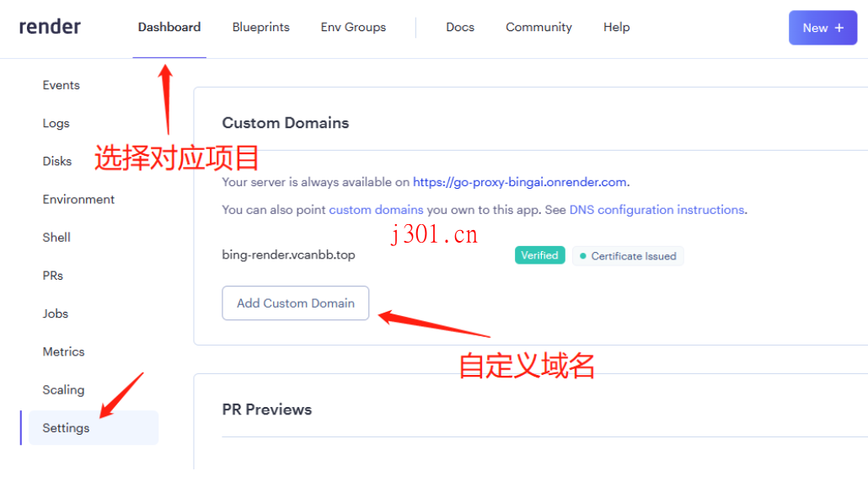Open the go-proxy-bingai.onrender.com link

pyautogui.click(x=520, y=182)
